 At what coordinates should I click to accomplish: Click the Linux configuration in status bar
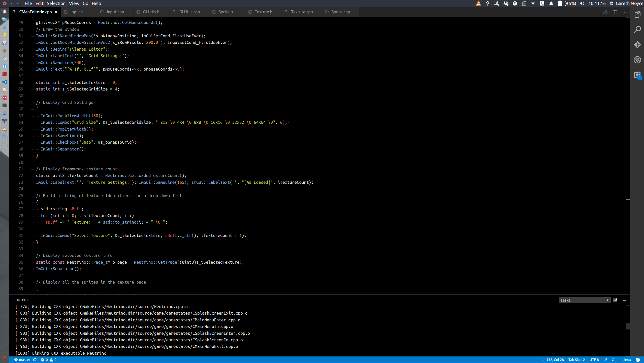point(626,360)
